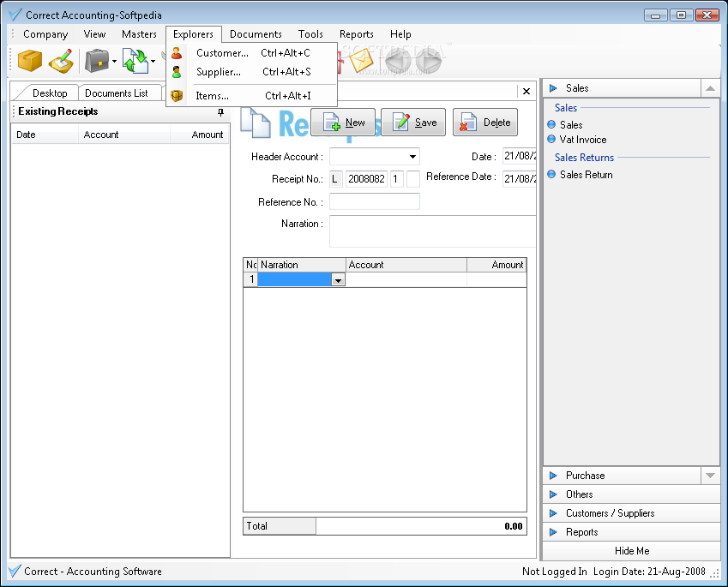Open the Narration cell dropdown in row 1
The height and width of the screenshot is (587, 728).
pos(338,280)
